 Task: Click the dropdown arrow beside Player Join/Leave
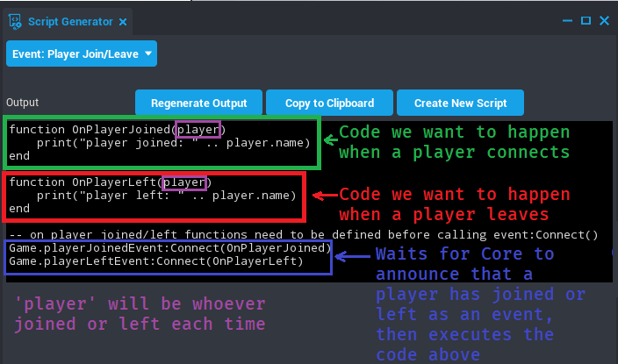[147, 54]
